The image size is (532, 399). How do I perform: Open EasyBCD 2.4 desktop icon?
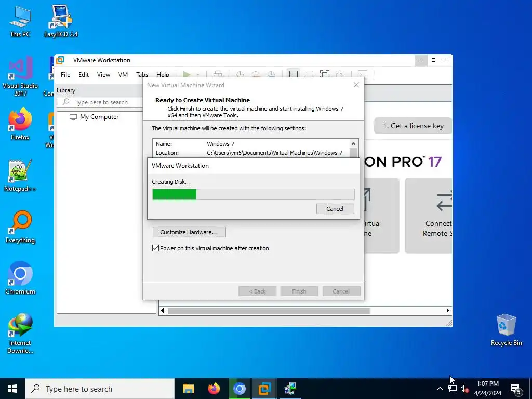tap(61, 22)
